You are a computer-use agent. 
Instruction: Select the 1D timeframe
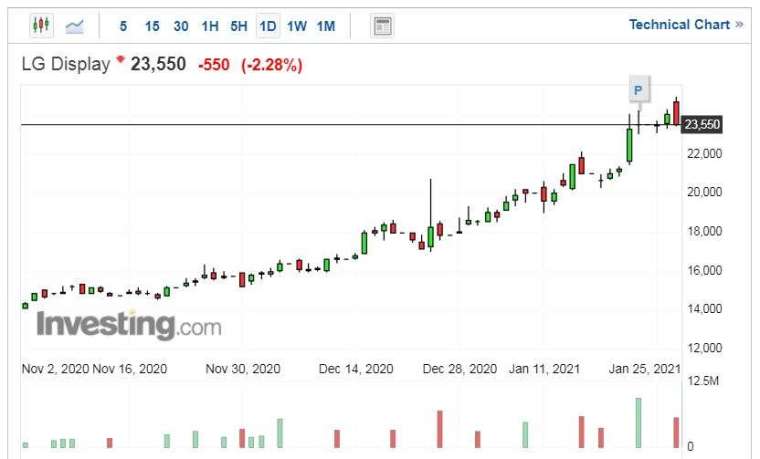tap(268, 26)
